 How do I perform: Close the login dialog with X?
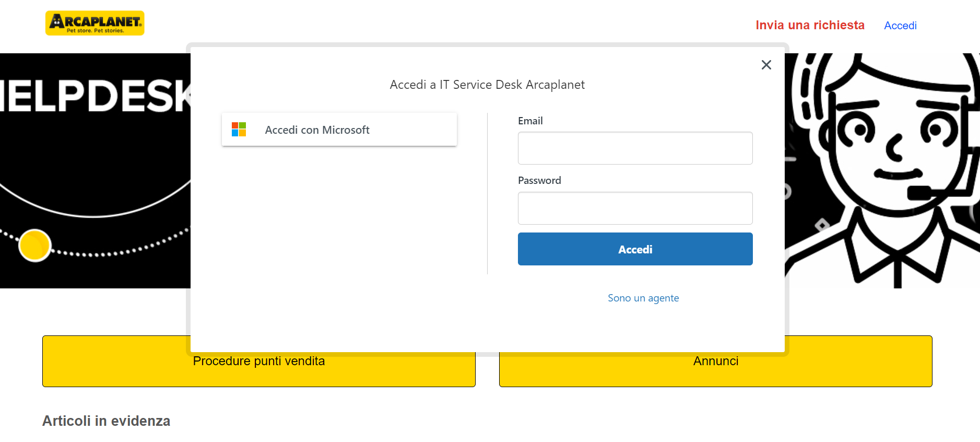766,65
